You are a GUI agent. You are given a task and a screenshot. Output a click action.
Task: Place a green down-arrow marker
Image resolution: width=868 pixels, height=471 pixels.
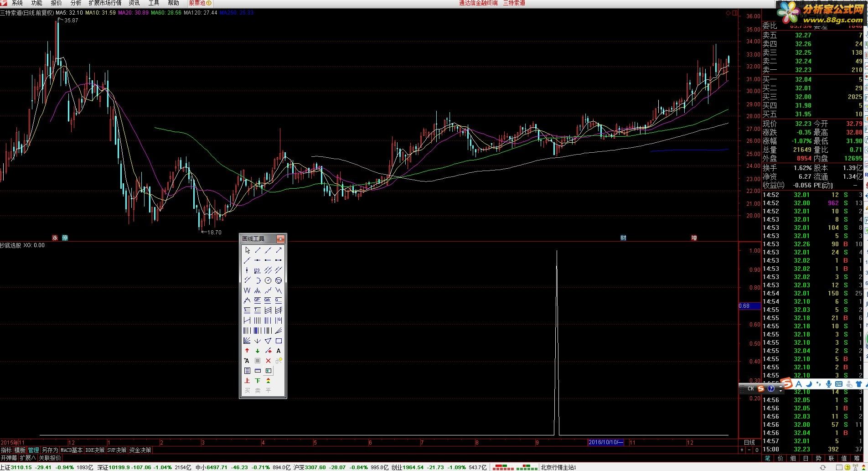click(258, 351)
